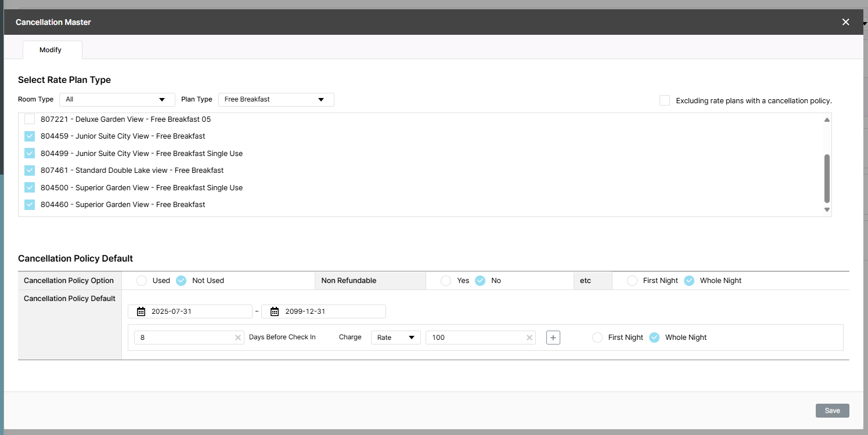Check the Deluxe Garden View Free Breakfast 05
868x435 pixels.
[x=30, y=119]
